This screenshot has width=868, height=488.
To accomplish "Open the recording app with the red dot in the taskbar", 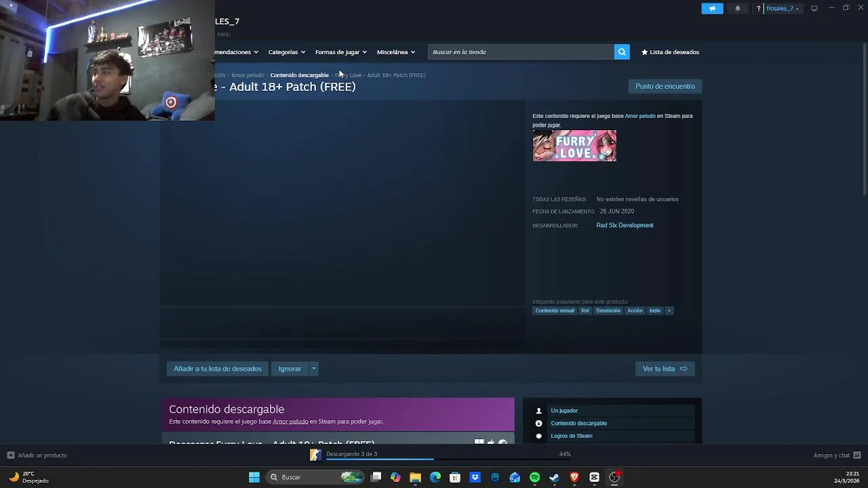I will pos(614,477).
